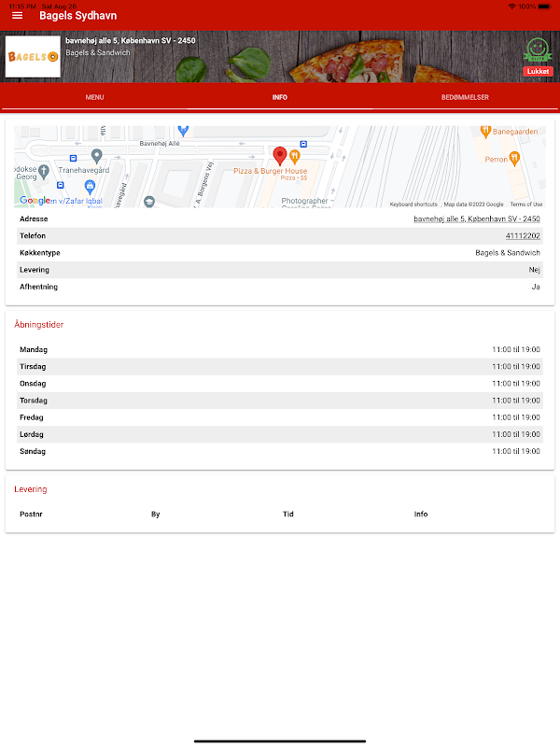Screen dimensions: 560x747
Task: Click the By column header
Action: [x=155, y=514]
